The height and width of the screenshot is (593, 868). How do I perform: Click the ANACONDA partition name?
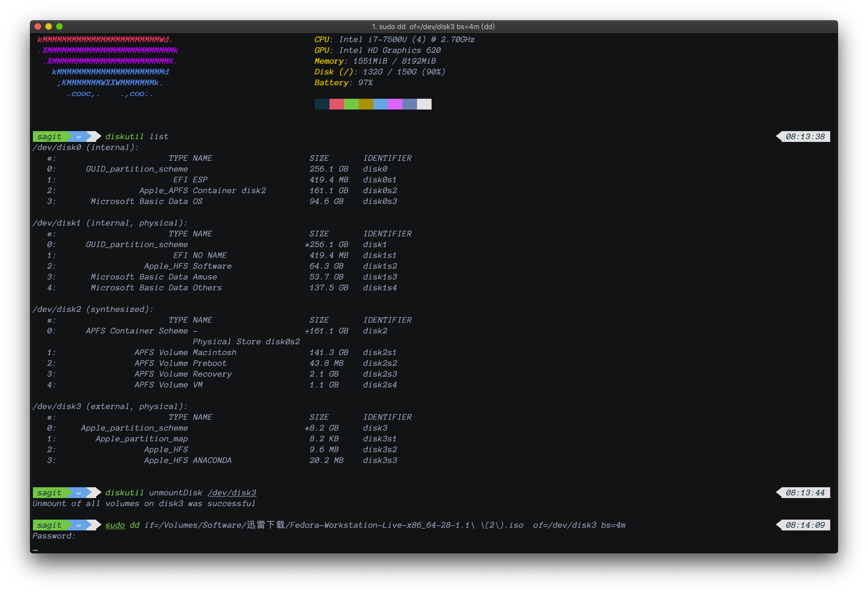point(212,460)
